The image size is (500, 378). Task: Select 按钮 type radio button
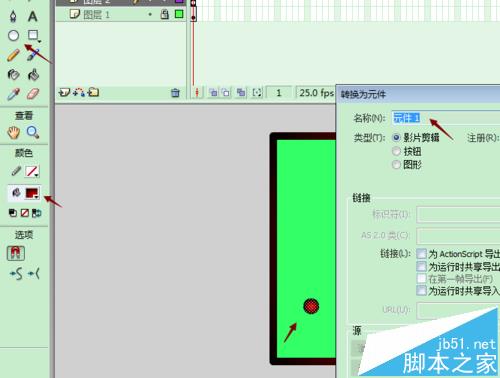click(x=396, y=151)
